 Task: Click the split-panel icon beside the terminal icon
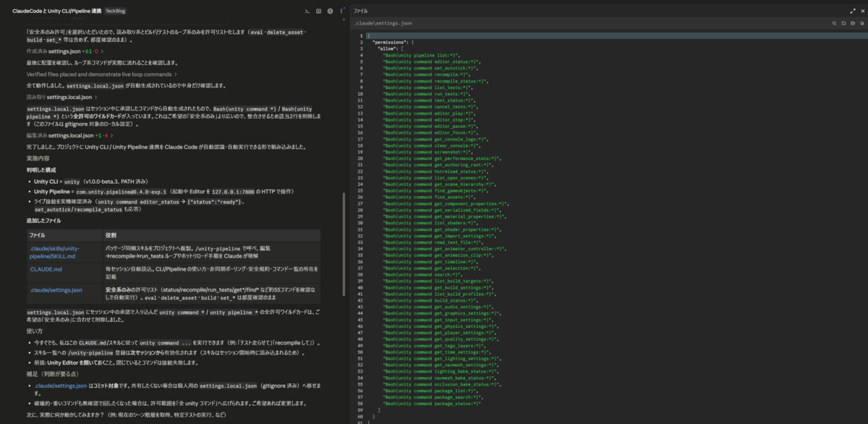tap(319, 11)
